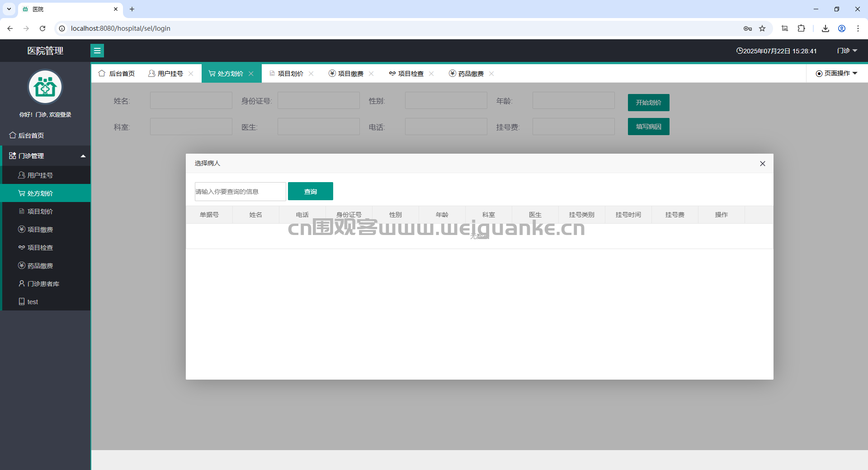Image resolution: width=868 pixels, height=470 pixels.
Task: Click the 单据号 column header
Action: click(209, 215)
